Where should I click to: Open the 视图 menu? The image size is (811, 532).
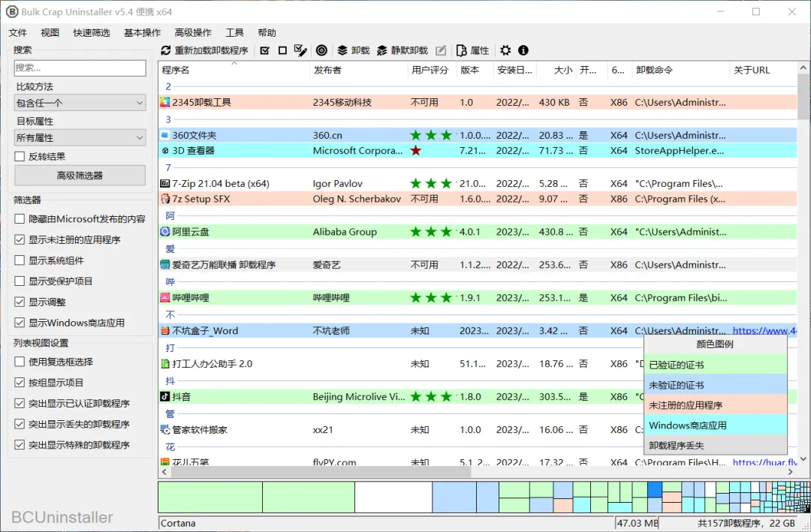[50, 32]
